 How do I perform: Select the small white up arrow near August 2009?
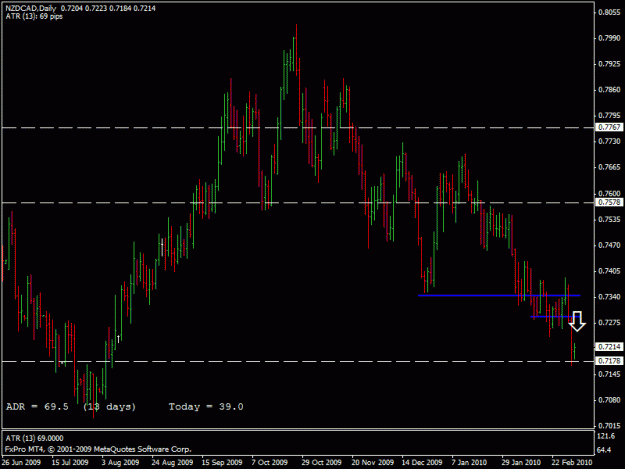tap(118, 339)
